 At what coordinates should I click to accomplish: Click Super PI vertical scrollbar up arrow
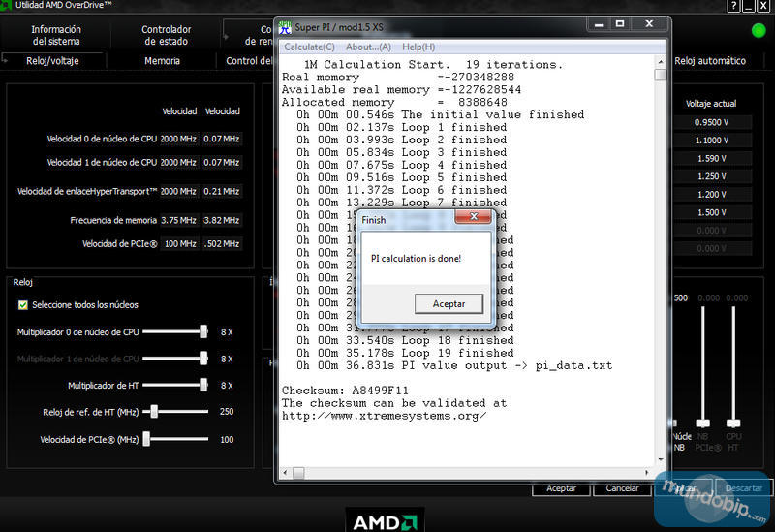pyautogui.click(x=661, y=62)
